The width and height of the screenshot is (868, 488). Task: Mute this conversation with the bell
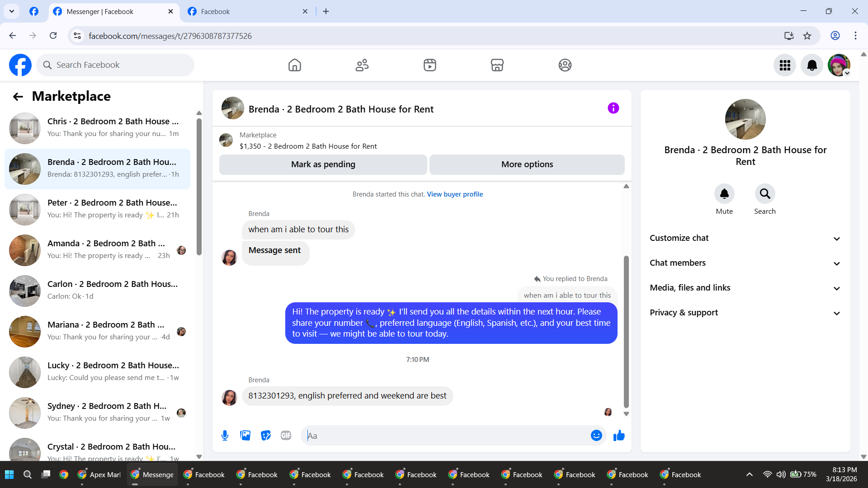(x=724, y=194)
